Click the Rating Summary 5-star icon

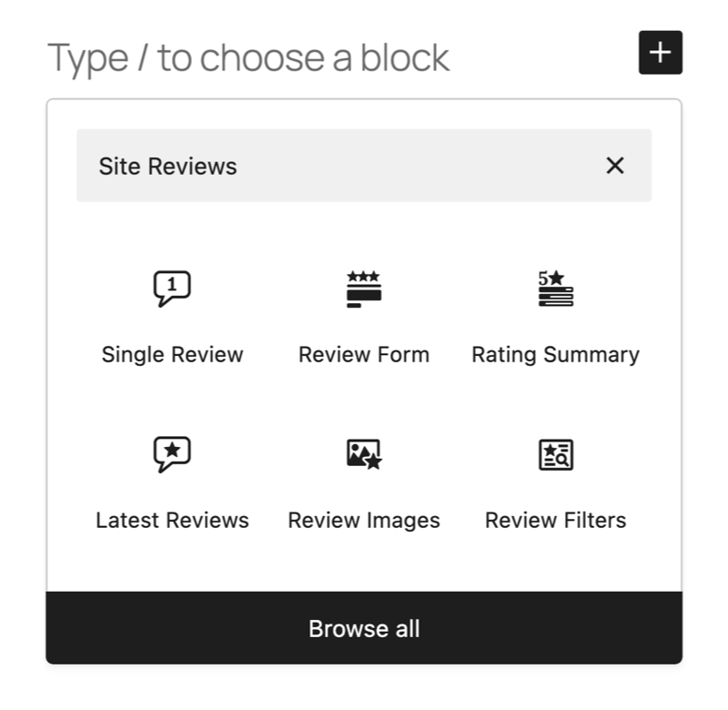(x=555, y=289)
